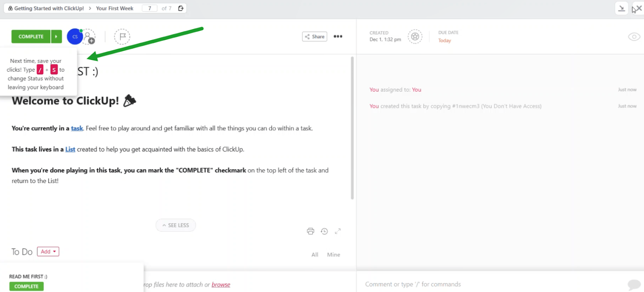Viewport: 644px width, 292px height.
Task: Open the Add dropdown beside To Do
Action: pyautogui.click(x=48, y=251)
